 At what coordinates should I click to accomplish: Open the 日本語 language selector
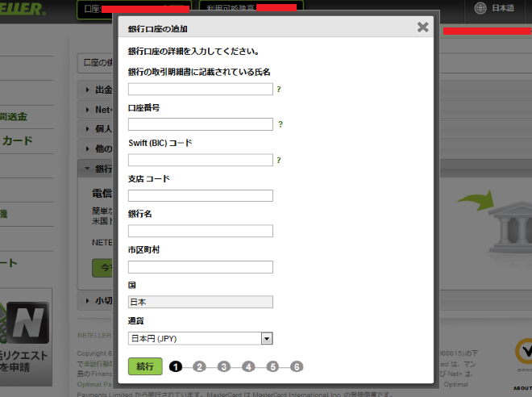tap(503, 8)
